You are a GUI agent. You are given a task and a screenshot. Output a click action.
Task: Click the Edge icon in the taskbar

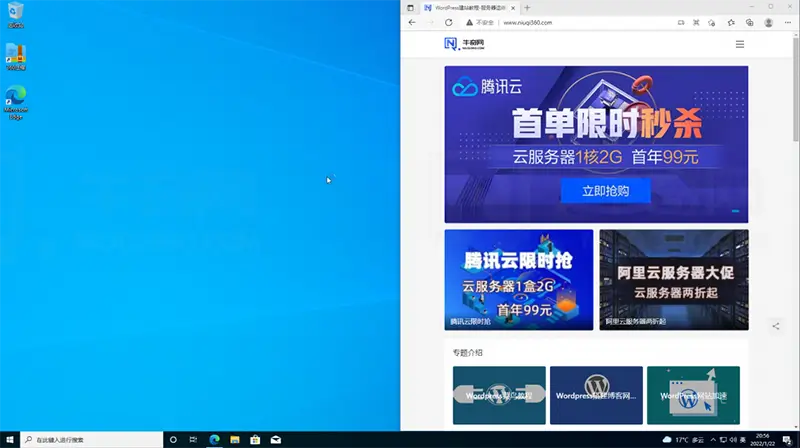(214, 439)
